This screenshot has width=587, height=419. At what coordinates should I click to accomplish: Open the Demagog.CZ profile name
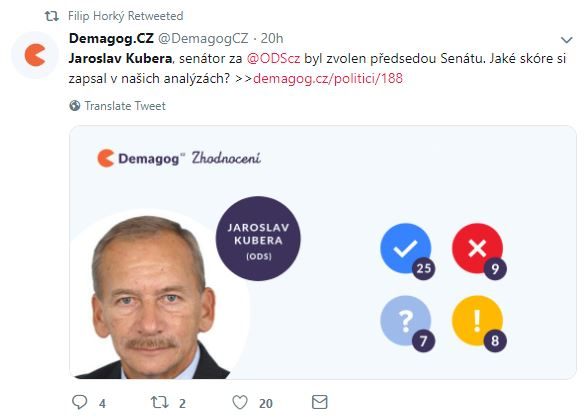[111, 38]
